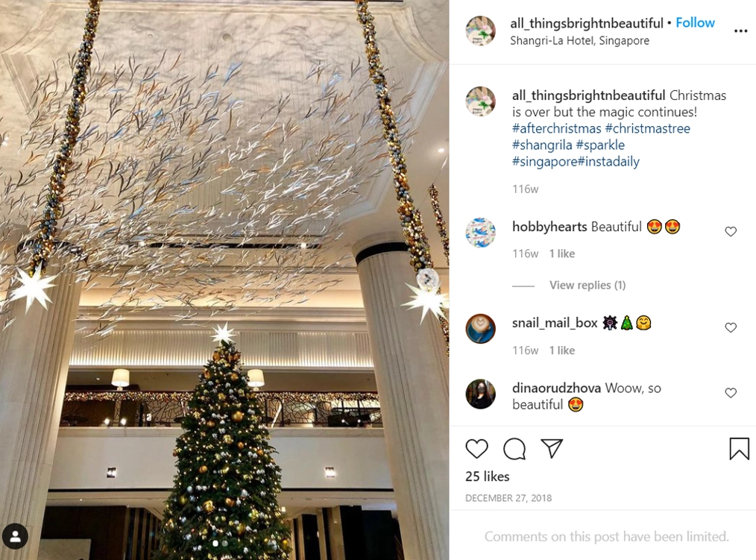Open the three-dot more options menu
This screenshot has width=756, height=560.
(x=740, y=31)
